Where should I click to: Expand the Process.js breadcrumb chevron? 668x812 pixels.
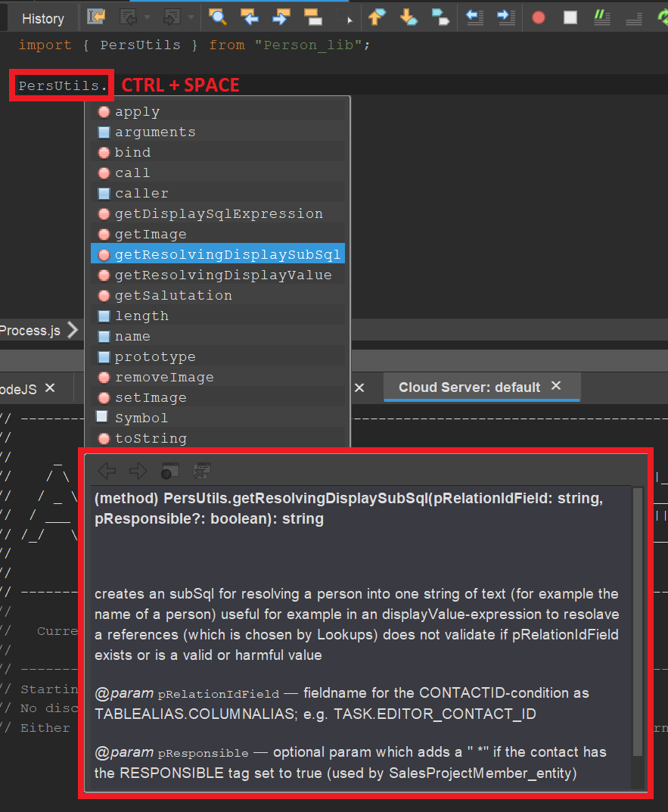(72, 330)
